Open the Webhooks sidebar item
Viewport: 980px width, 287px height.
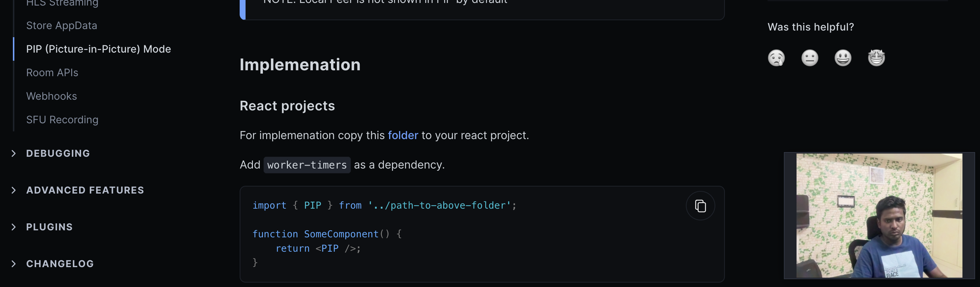click(x=52, y=96)
